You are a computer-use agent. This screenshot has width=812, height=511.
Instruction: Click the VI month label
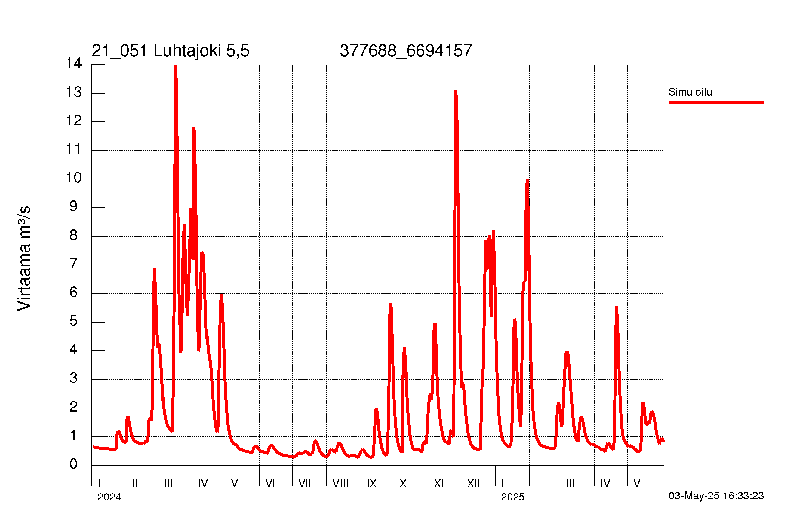tap(270, 484)
